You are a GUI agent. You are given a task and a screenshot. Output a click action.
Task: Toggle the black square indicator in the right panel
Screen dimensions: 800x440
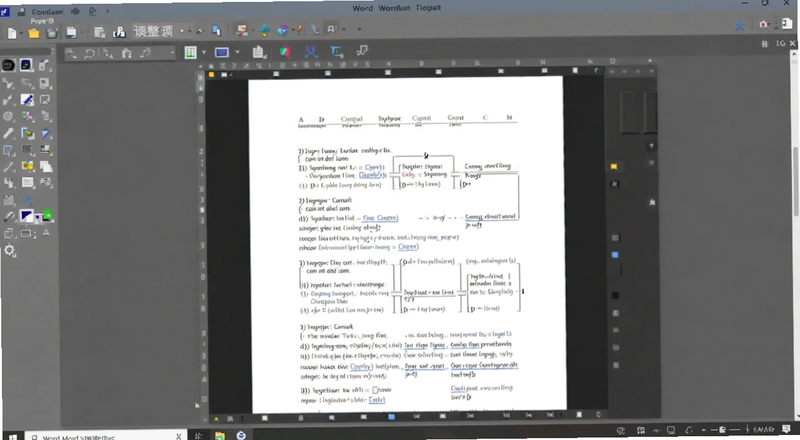(615, 296)
